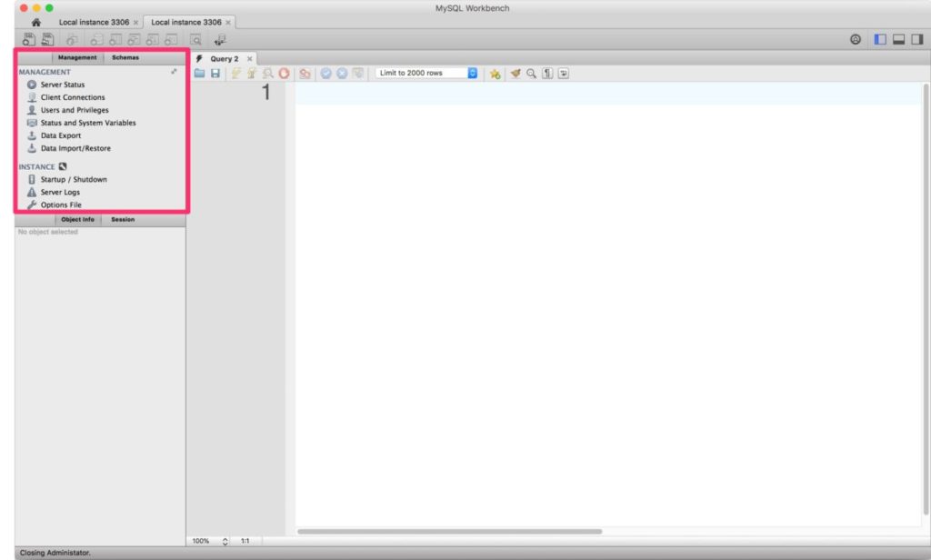Switch to the Schemas tab
Image resolution: width=931 pixels, height=560 pixels.
[x=125, y=57]
